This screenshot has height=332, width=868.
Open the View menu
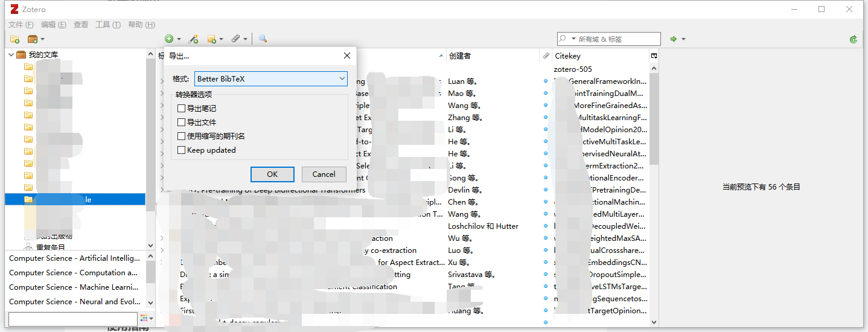click(81, 25)
